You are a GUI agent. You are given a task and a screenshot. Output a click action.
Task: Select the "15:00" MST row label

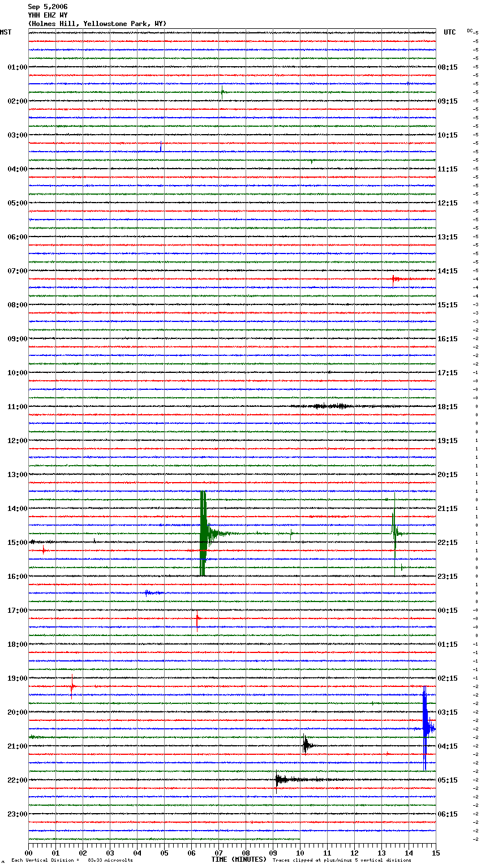[x=18, y=543]
